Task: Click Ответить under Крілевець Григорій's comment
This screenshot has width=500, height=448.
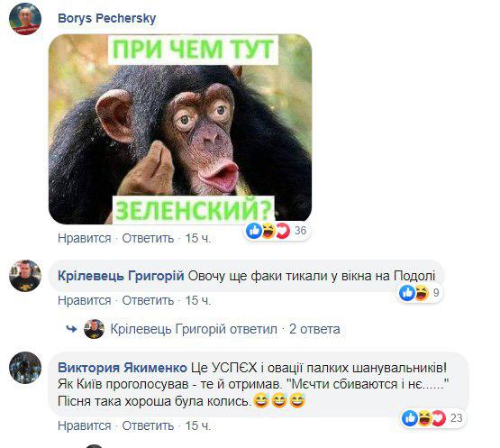Action: [148, 300]
